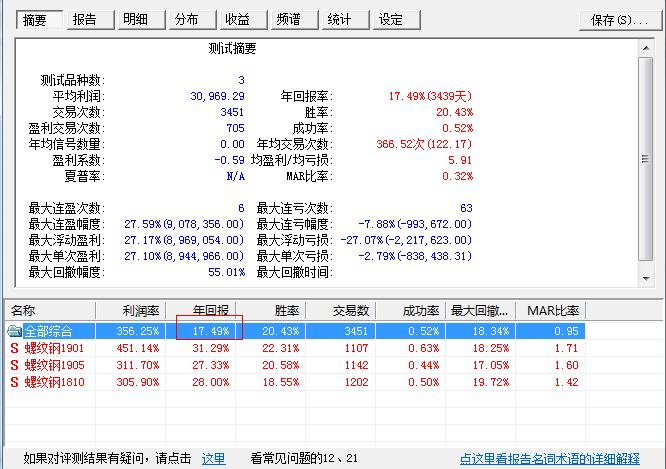
Task: Sort by the 利润率 column header
Action: coord(131,311)
